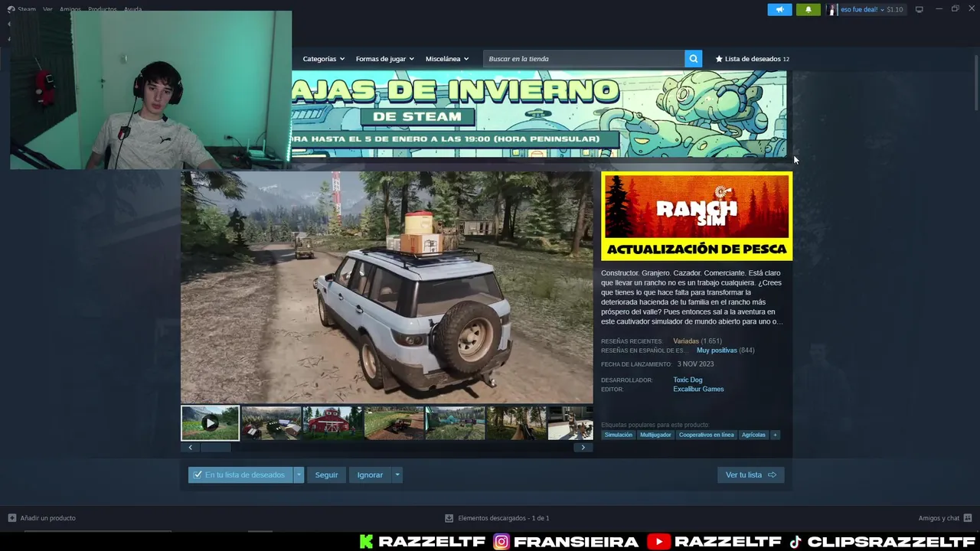This screenshot has height=551, width=980.
Task: Select the Agrícolas tag
Action: [753, 435]
